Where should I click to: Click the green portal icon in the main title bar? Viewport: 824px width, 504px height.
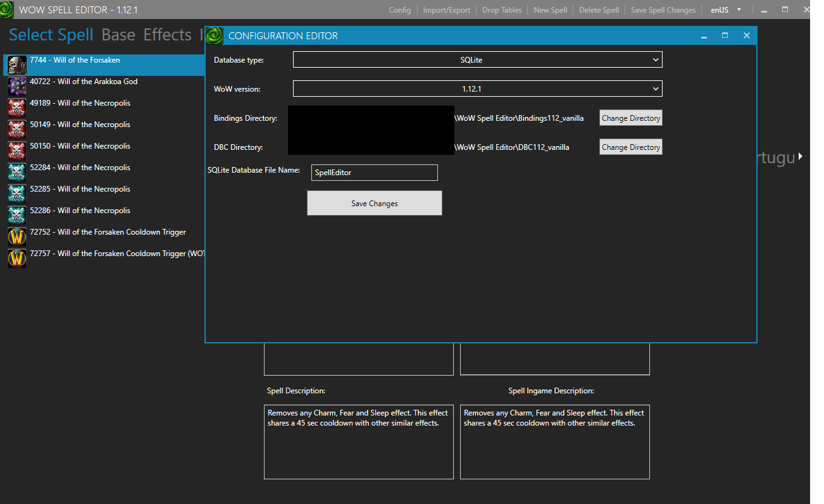7,9
